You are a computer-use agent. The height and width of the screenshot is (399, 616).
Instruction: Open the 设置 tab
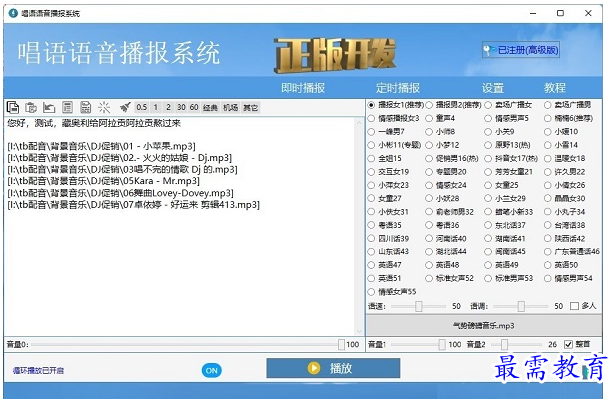(493, 88)
